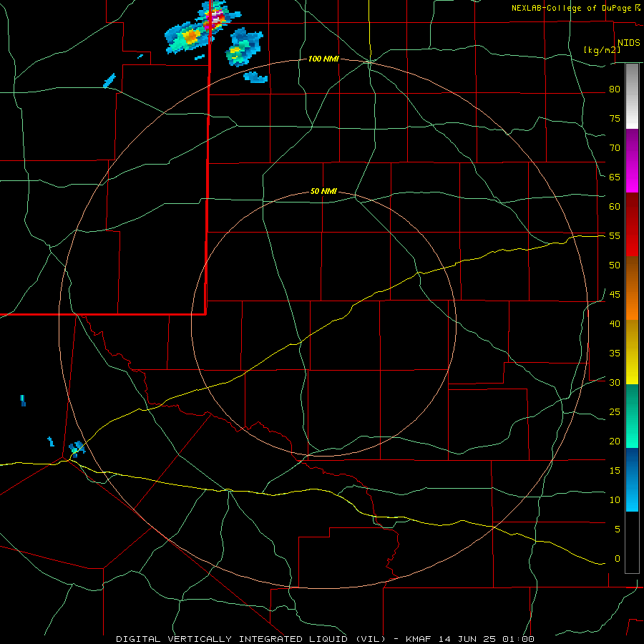The height and width of the screenshot is (644, 644).
Task: Click the orange core of the western storm cell
Action: [x=190, y=37]
